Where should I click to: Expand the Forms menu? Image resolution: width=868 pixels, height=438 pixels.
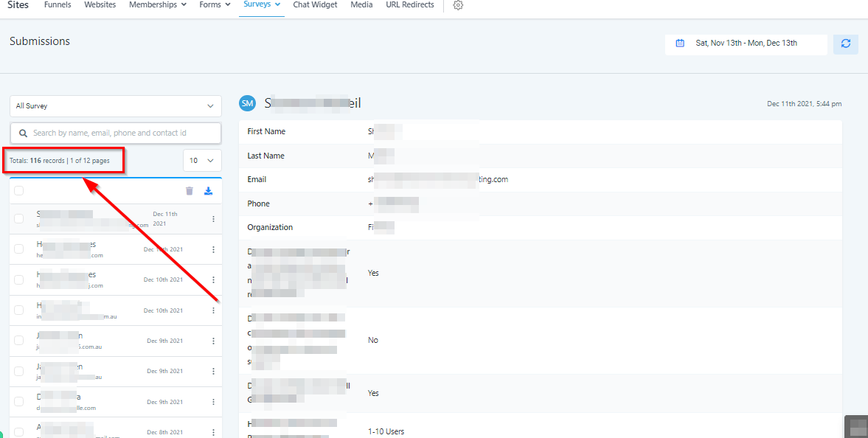215,4
